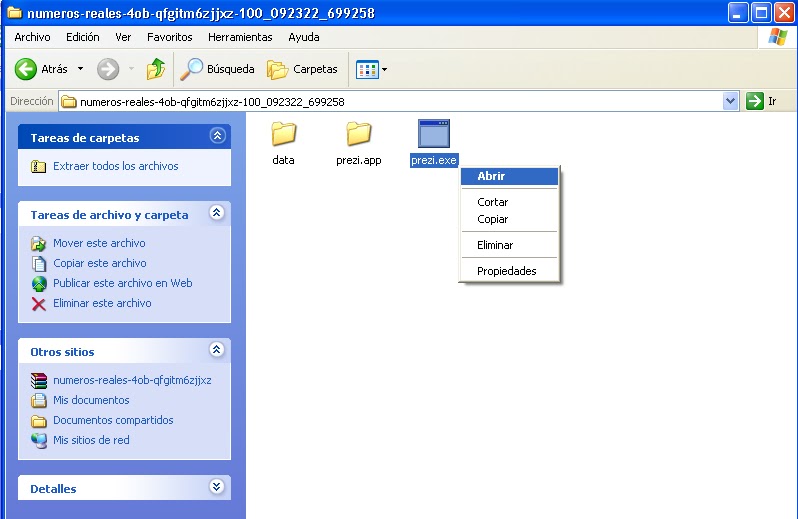Toggle the Carpetas folders pane
The image size is (798, 519).
pyautogui.click(x=302, y=69)
